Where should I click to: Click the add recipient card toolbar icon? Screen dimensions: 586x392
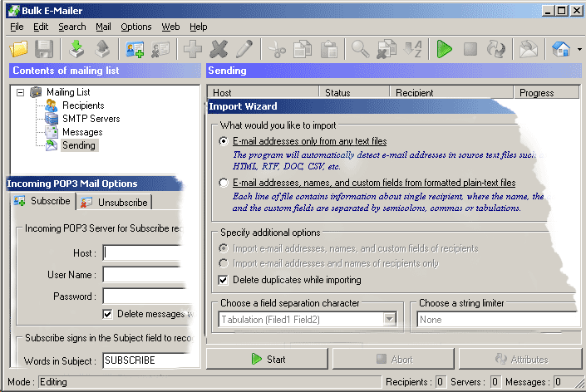[135, 49]
